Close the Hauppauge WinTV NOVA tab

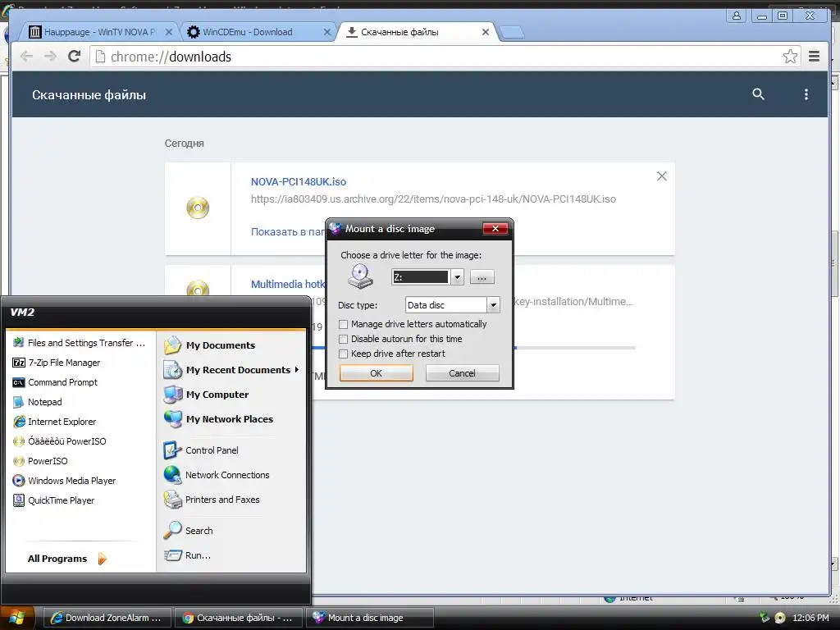click(x=168, y=32)
